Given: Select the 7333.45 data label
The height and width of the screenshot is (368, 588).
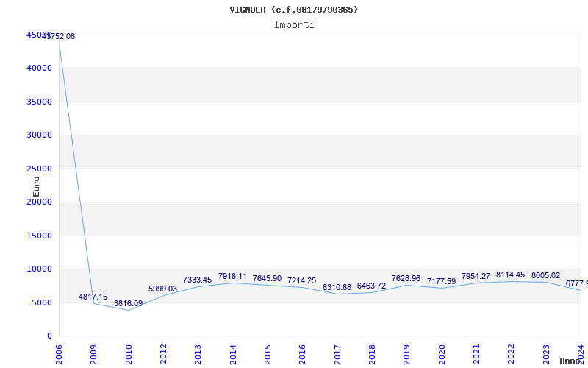Looking at the screenshot, I should point(197,280).
